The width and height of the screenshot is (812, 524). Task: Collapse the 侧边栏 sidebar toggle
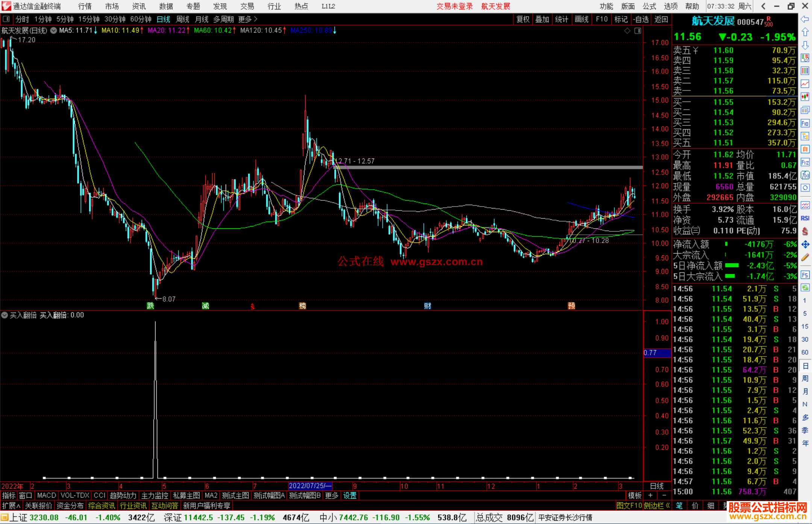657,506
